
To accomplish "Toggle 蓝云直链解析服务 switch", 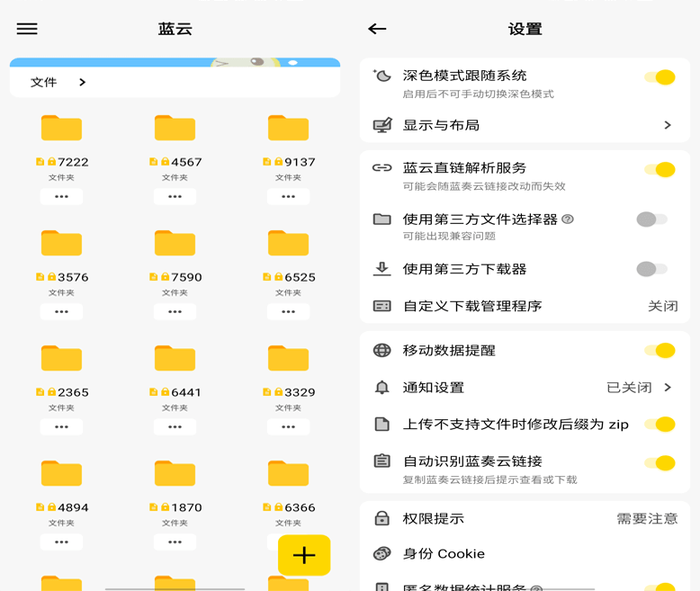I will click(x=660, y=169).
